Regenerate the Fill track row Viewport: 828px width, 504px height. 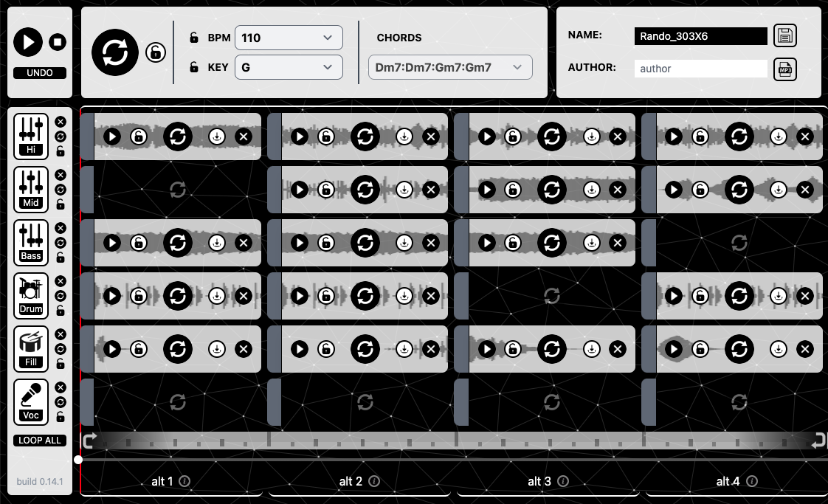tap(61, 349)
